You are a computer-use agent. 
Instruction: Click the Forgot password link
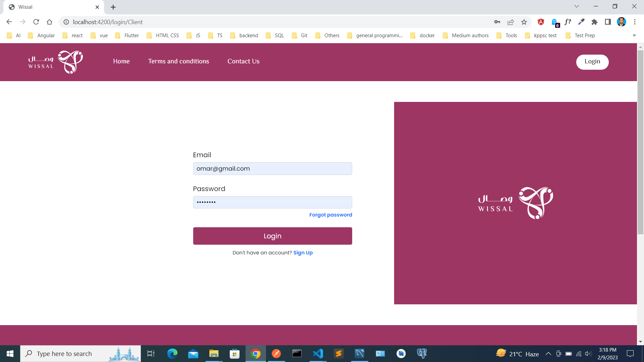point(330,215)
